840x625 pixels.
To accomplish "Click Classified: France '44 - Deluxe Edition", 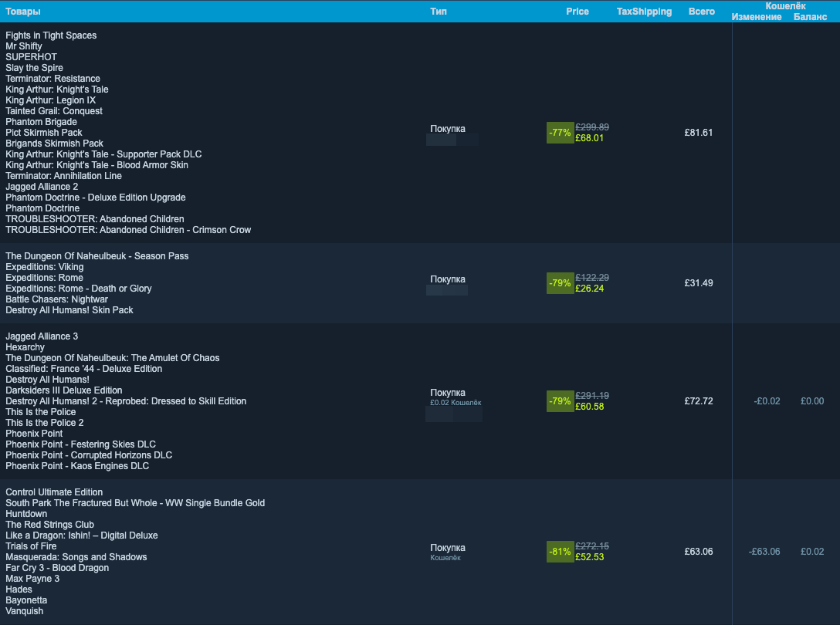I will 83,369.
